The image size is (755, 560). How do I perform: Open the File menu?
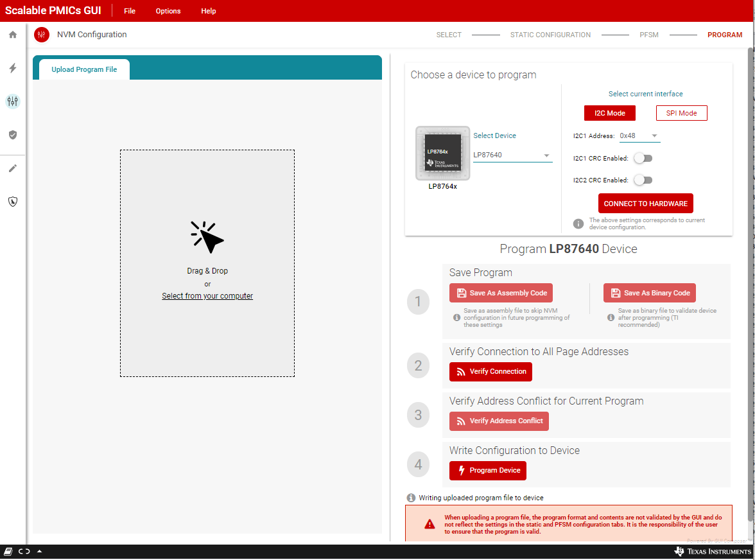click(130, 11)
